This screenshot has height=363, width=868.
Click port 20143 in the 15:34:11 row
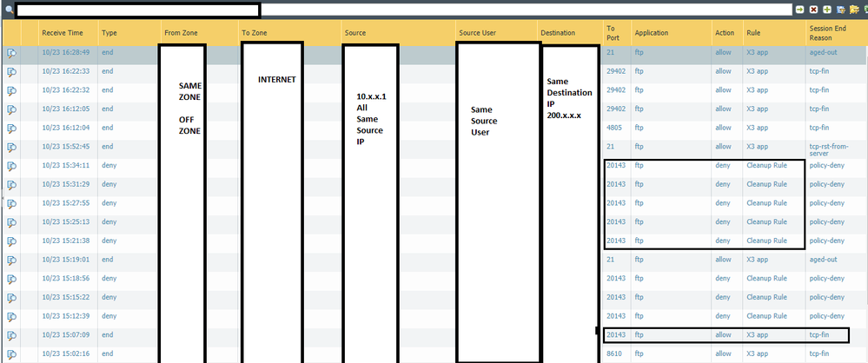click(616, 165)
